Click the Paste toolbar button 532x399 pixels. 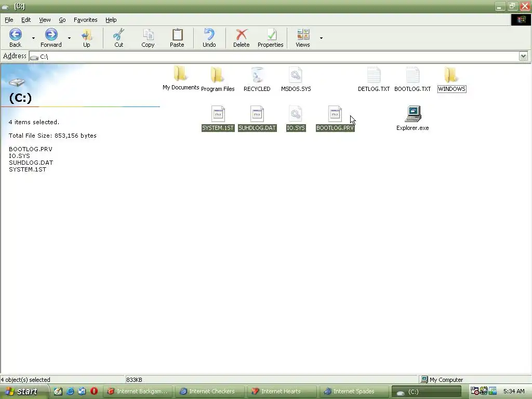177,38
